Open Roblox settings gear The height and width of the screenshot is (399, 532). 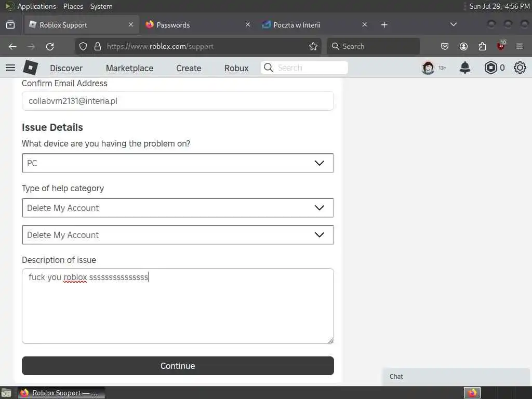pyautogui.click(x=520, y=68)
